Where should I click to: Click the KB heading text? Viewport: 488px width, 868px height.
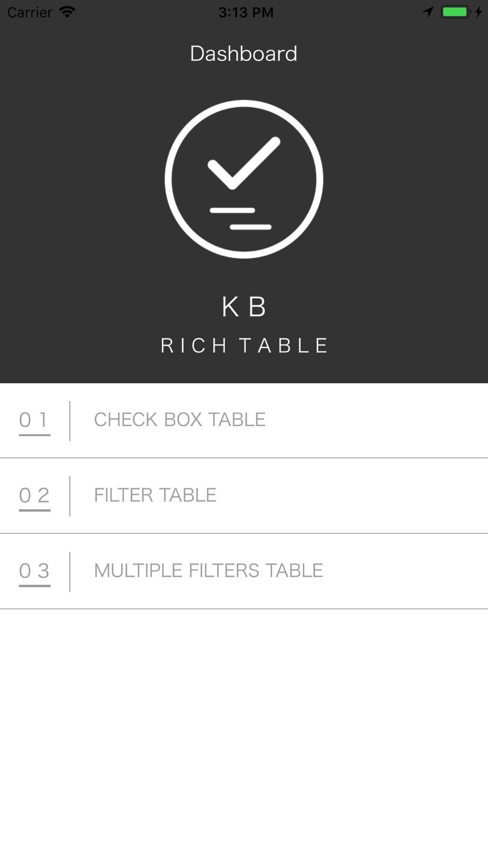point(244,307)
